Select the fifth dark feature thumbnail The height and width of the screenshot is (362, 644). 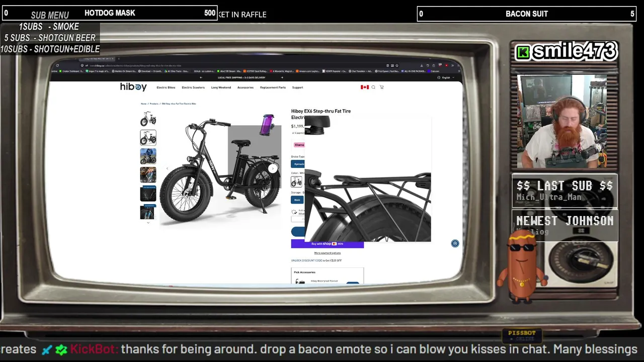[148, 194]
